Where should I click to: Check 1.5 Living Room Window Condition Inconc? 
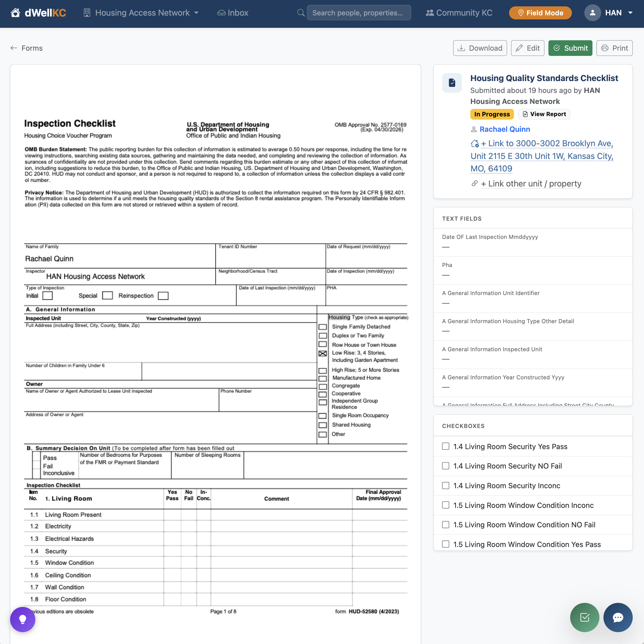pyautogui.click(x=446, y=505)
